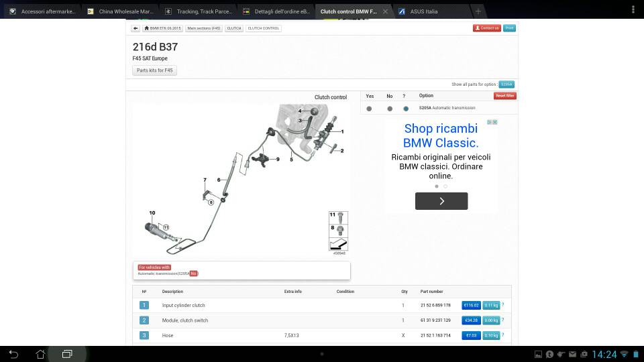Open a new browser tab with plus
The width and height of the screenshot is (644, 362).
(x=478, y=11)
